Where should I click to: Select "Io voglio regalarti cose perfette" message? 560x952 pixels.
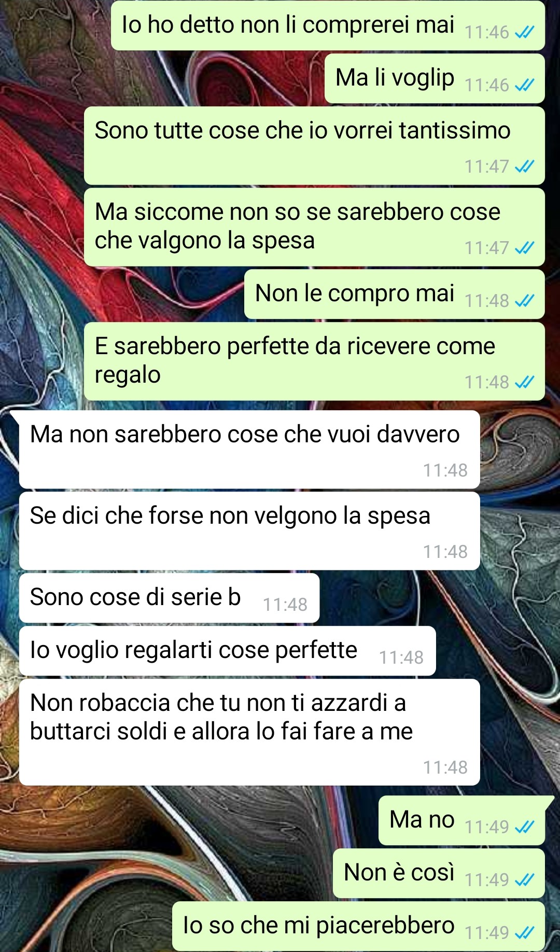[x=227, y=651]
